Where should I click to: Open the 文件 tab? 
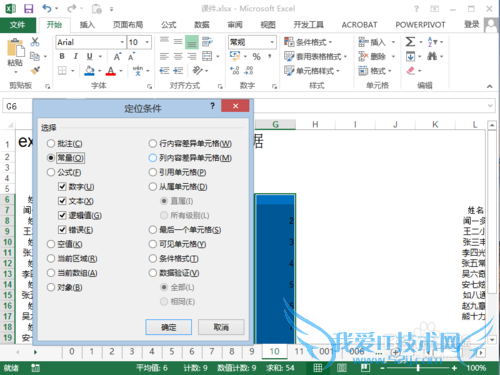17,25
